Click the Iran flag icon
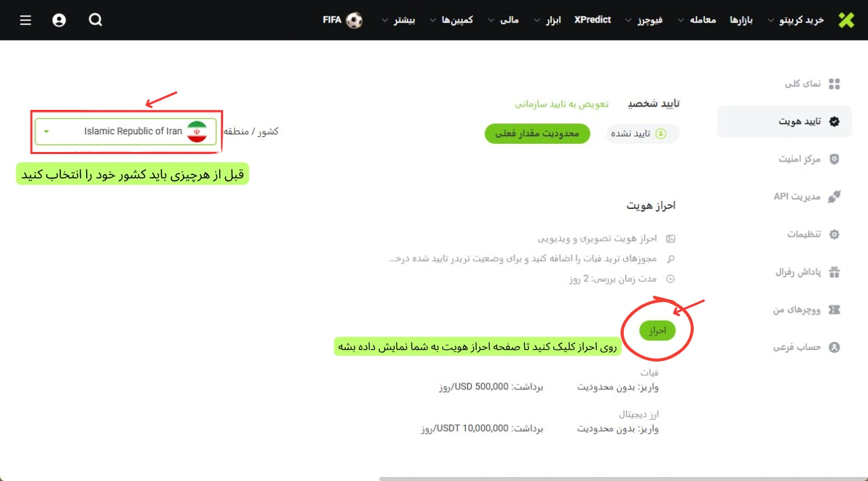Screen dimensions: 868x481 197,132
